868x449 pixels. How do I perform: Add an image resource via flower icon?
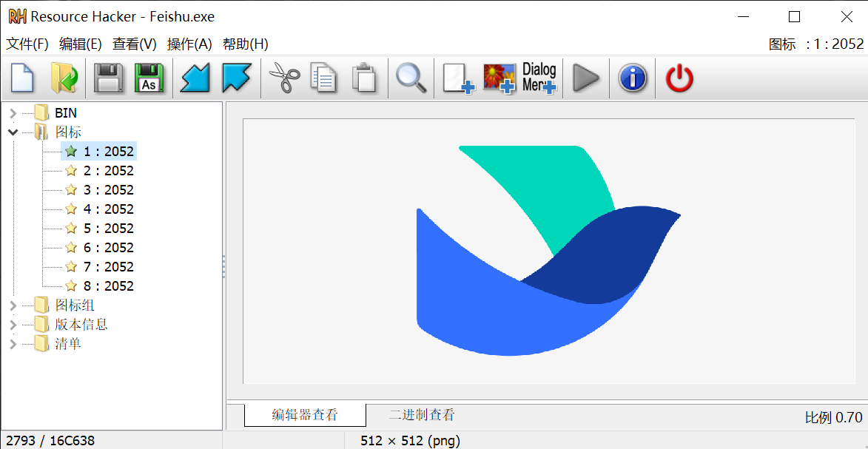coord(499,79)
